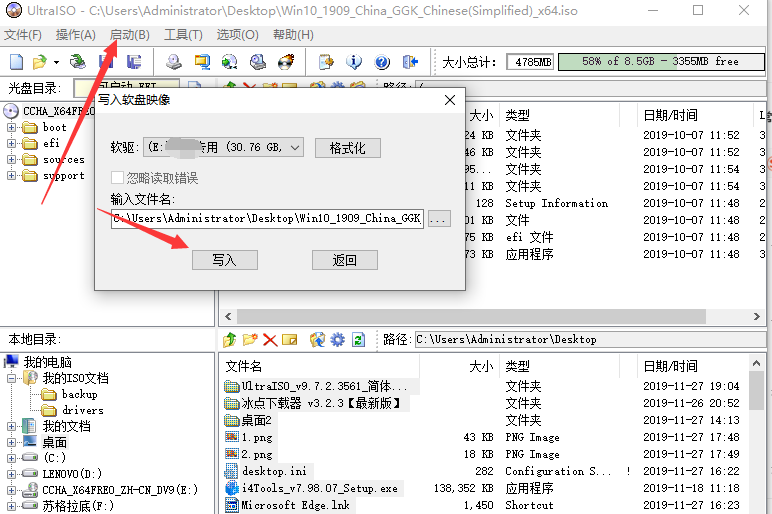This screenshot has height=514, width=772.
Task: Select CCHA_X64FREO_ZH-CN_DV9(E:) drive
Action: pos(120,490)
